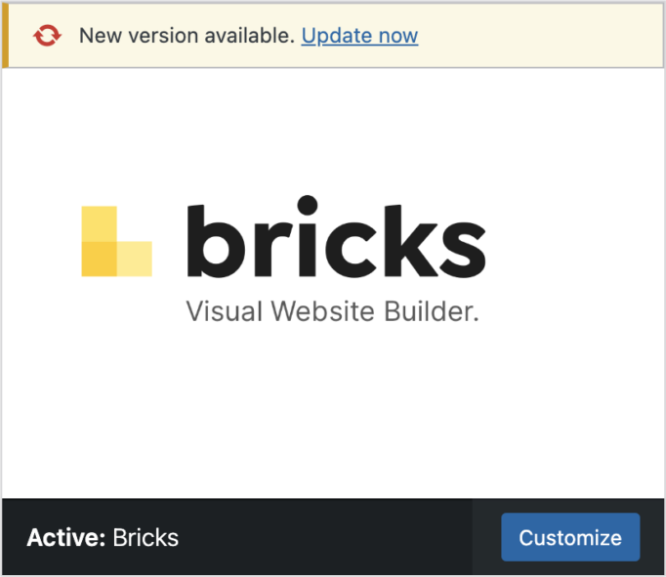Screen dimensions: 666x577
Task: Click the word "Builder." in the tagline
Action: tap(432, 311)
